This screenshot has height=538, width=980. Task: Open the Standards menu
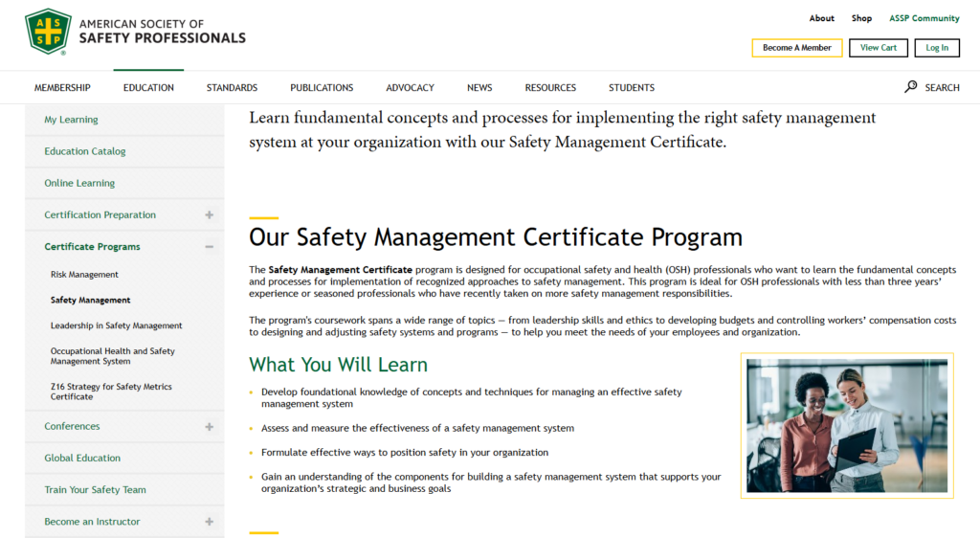click(x=232, y=87)
